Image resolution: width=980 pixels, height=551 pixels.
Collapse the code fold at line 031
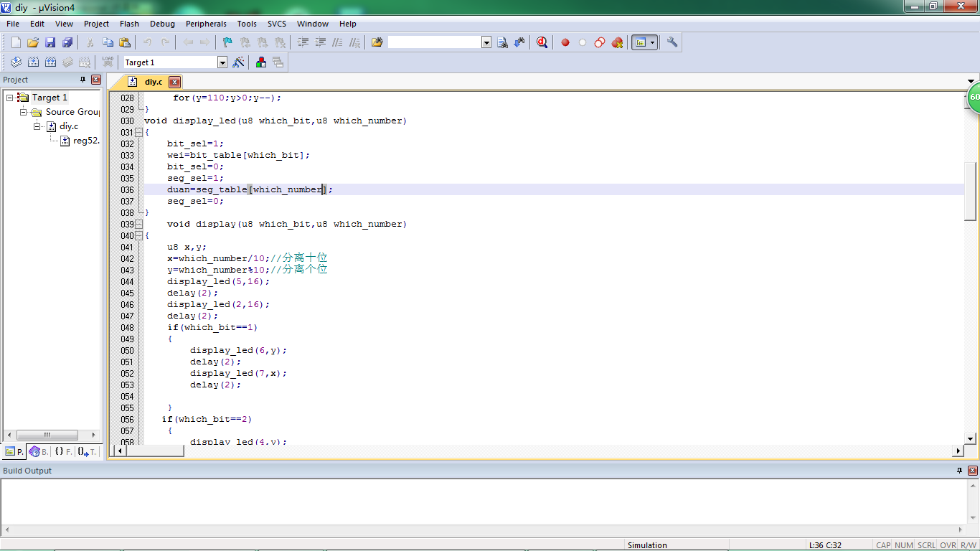click(x=138, y=132)
